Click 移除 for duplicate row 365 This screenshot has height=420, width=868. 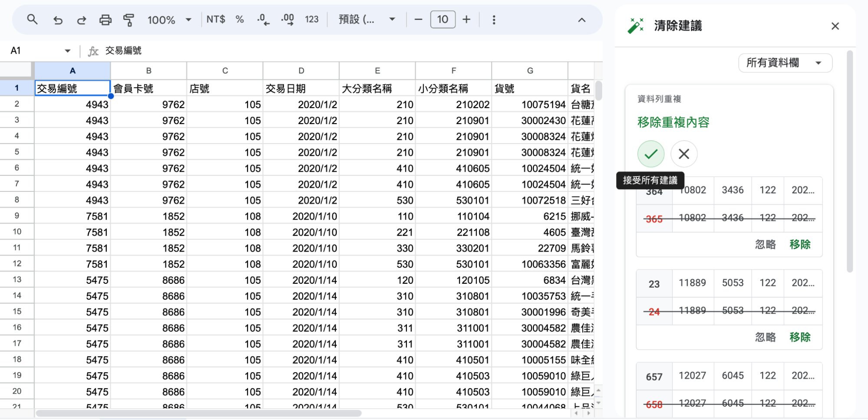pos(800,245)
